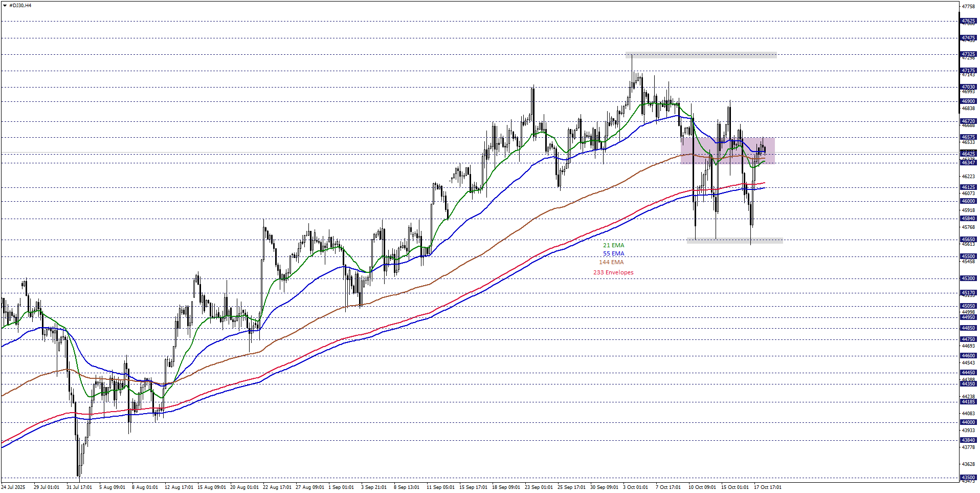
Task: Click the 44000 price level label
Action: click(968, 422)
